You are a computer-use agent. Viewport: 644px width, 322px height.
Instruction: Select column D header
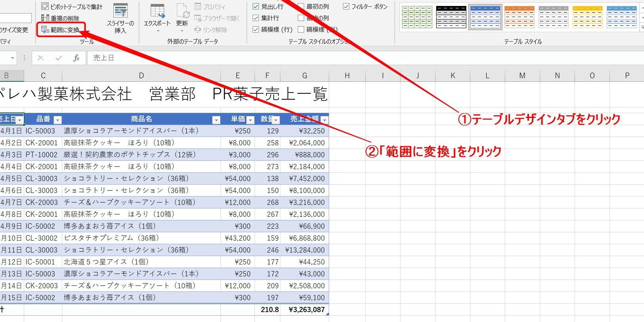141,75
